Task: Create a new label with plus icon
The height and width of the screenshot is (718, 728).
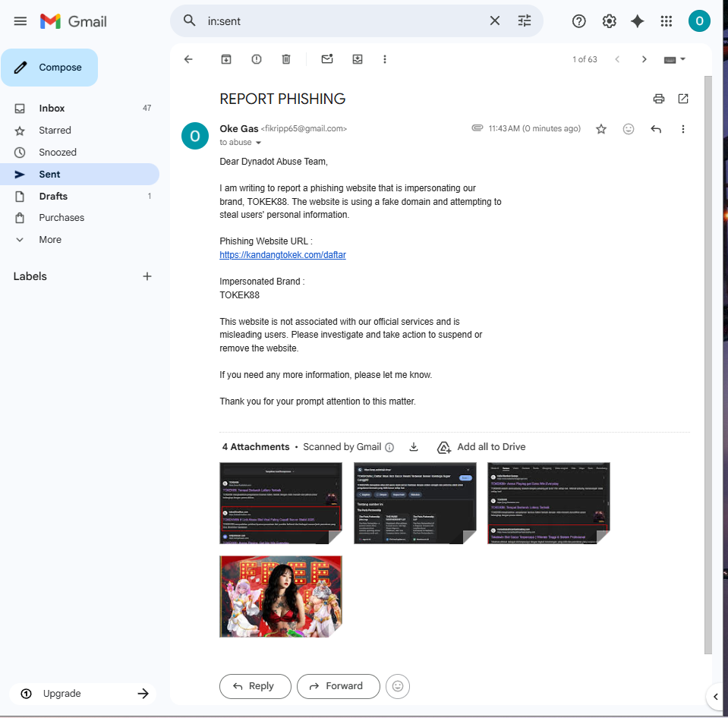Action: tap(147, 276)
